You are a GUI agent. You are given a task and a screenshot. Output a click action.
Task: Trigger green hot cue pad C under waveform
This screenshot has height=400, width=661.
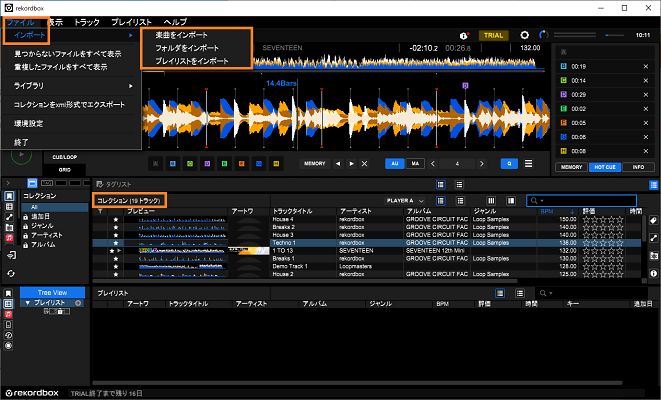click(x=190, y=164)
